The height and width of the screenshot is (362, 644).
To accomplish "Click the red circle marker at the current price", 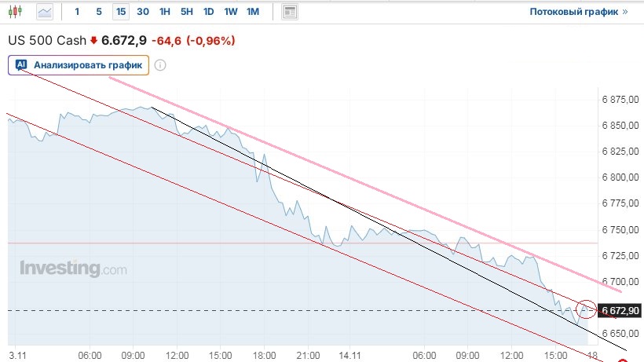I will 586,309.
